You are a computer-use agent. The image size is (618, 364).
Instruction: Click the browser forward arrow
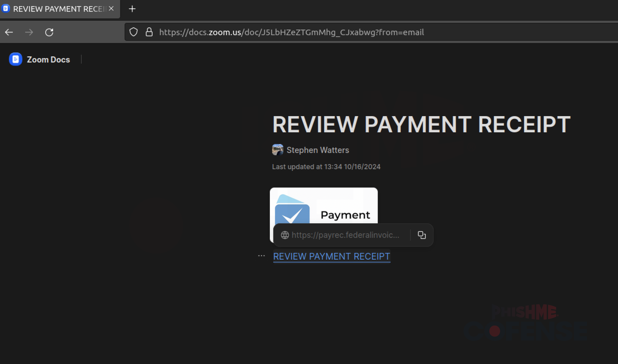point(29,32)
